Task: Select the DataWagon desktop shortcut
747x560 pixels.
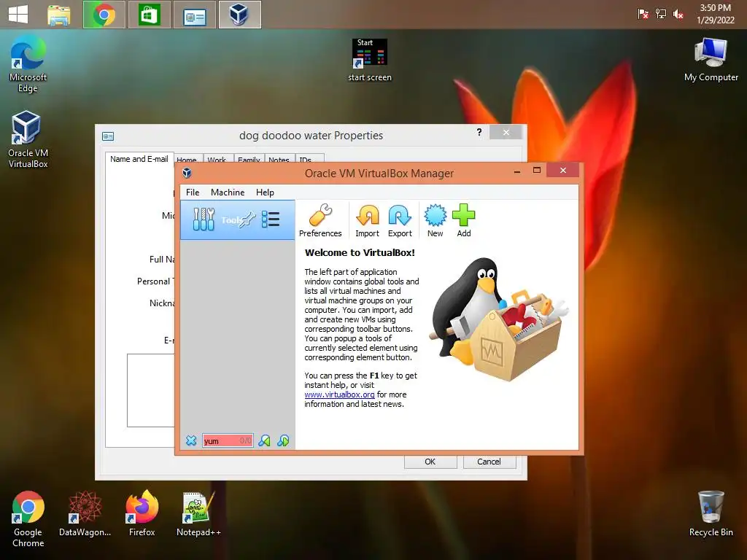Action: [85, 513]
